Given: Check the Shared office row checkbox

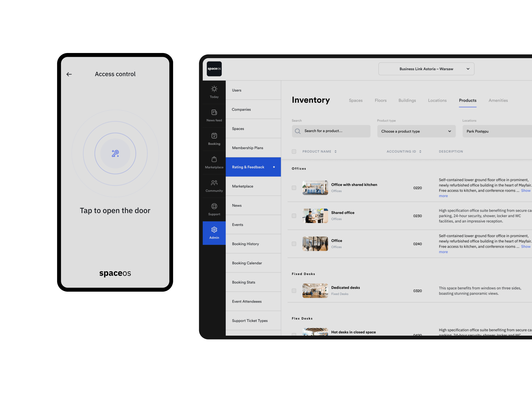Looking at the screenshot, I should 294,216.
